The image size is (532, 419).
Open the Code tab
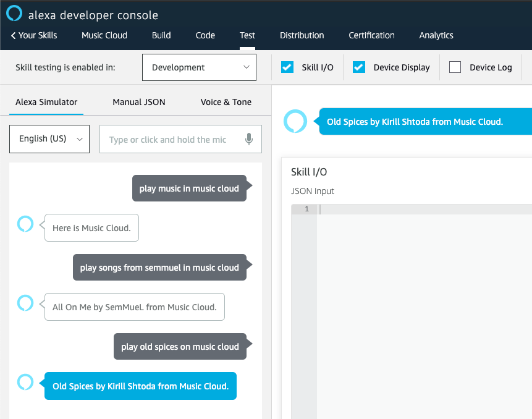click(205, 35)
